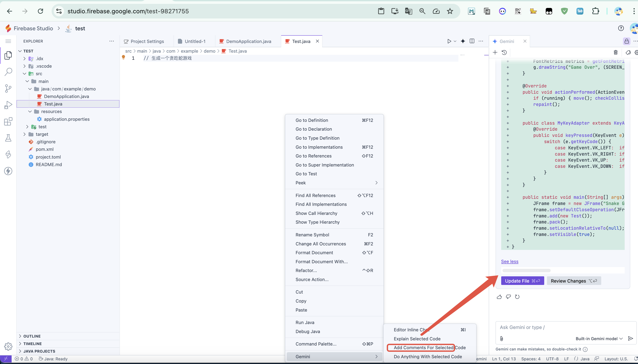Viewport: 638px width, 364px height.
Task: Open the Manage settings gear in activity bar
Action: (8, 346)
